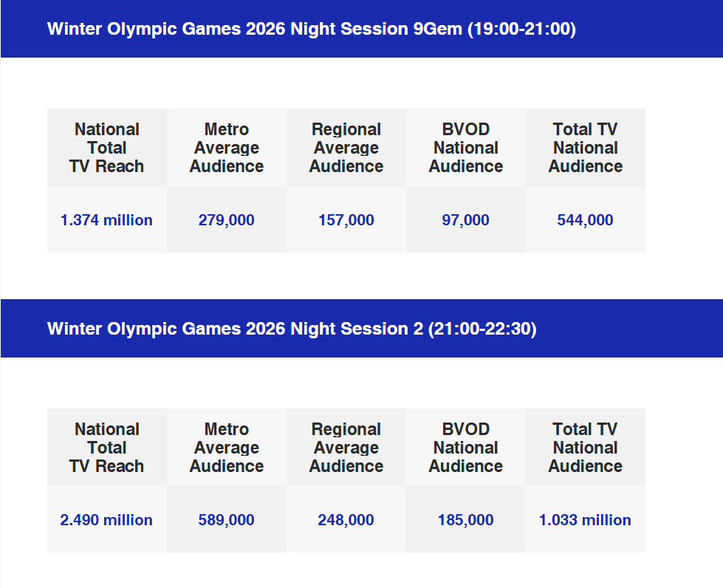
Task: Select the 1.374 million TV reach value
Action: coord(106,220)
